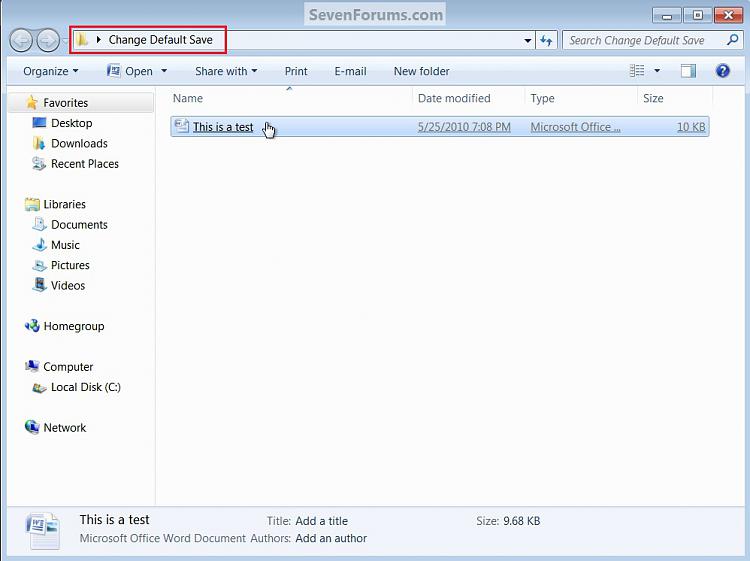This screenshot has width=750, height=561.
Task: Click the Recent Places icon
Action: [x=39, y=164]
